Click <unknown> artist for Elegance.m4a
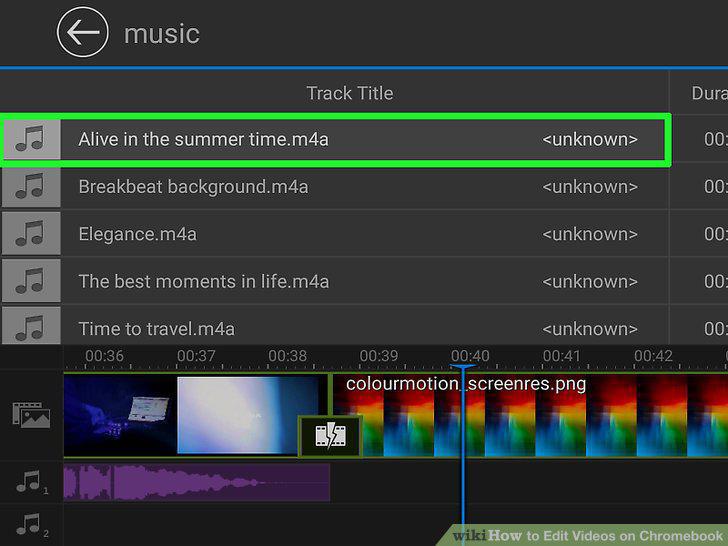Viewport: 728px width, 546px height. [x=590, y=234]
